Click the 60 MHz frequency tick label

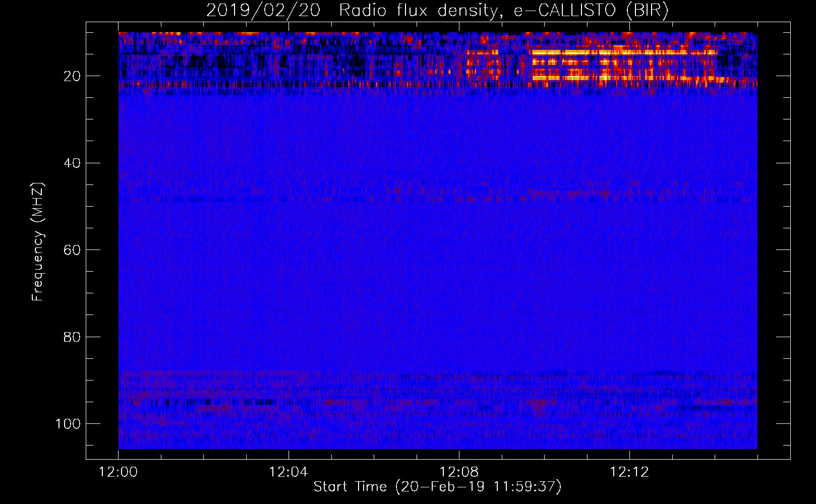[x=72, y=250]
